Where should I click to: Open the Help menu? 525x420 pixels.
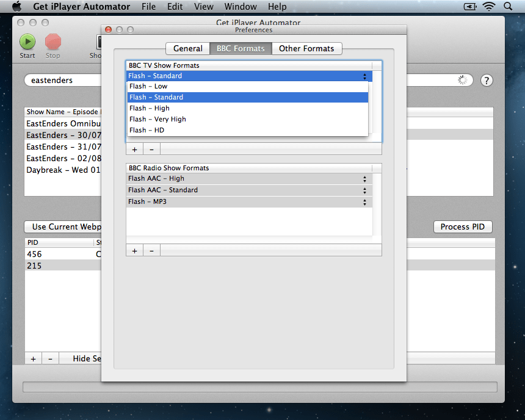click(277, 6)
